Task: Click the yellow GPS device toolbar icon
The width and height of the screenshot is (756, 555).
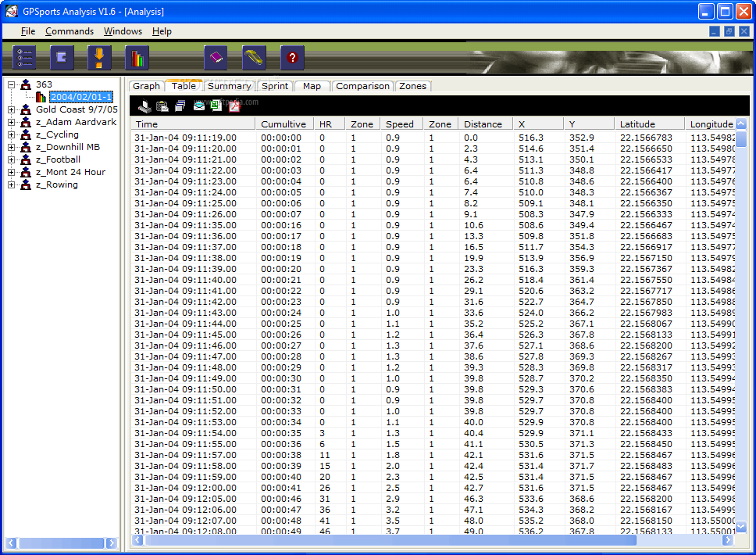Action: (x=254, y=58)
